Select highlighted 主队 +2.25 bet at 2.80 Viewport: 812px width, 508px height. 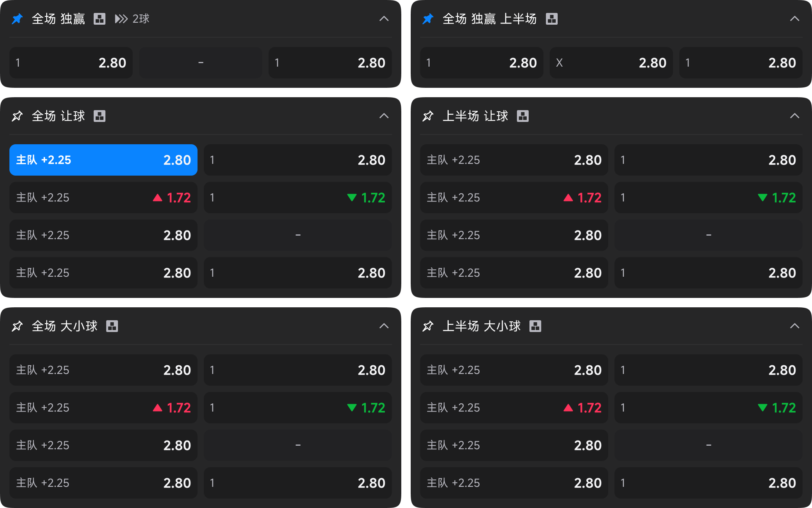coord(103,160)
